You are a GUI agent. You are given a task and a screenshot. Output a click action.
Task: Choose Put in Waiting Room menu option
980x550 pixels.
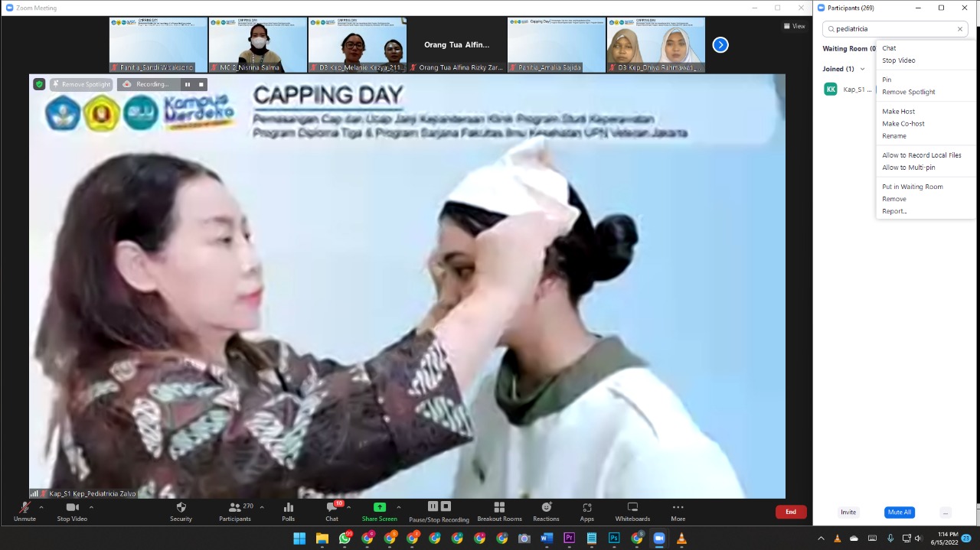click(913, 187)
